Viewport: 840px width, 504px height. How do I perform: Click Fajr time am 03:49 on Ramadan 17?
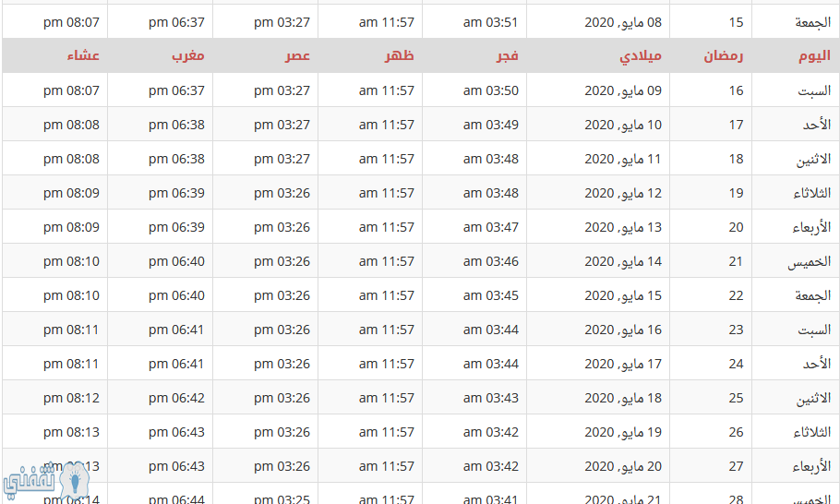click(491, 125)
